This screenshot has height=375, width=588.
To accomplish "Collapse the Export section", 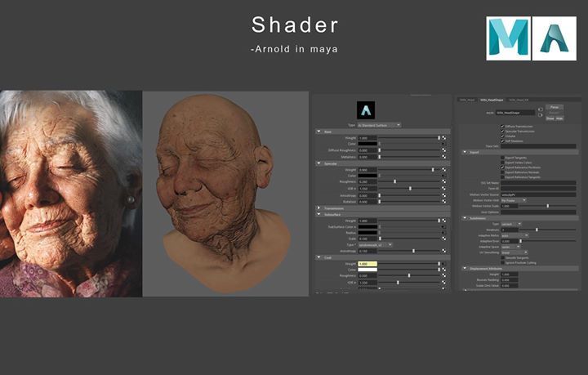I will [x=465, y=153].
